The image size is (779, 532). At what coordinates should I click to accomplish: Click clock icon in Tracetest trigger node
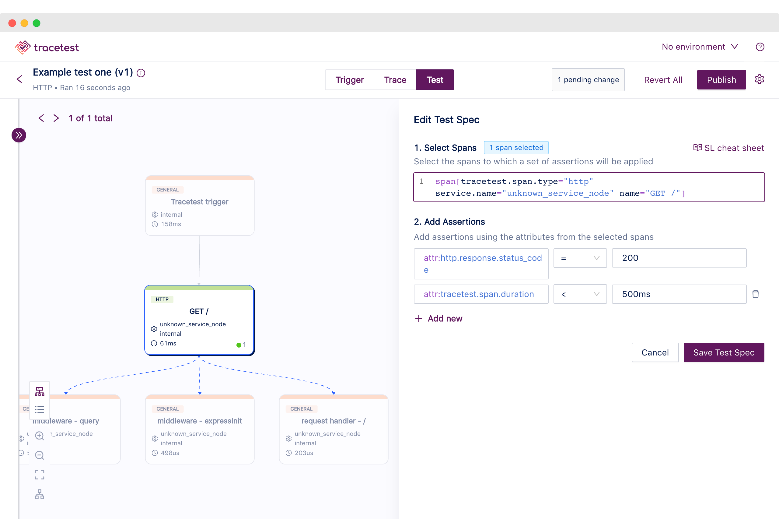(155, 224)
